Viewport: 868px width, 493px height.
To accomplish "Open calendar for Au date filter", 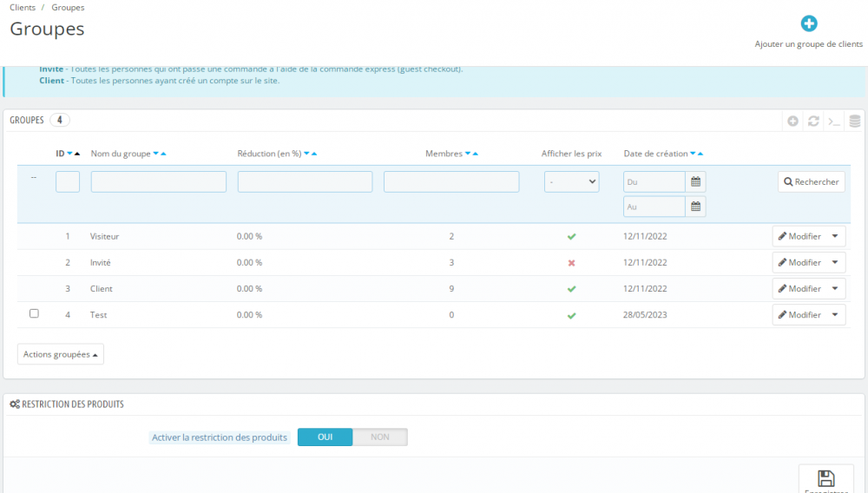I will [696, 207].
